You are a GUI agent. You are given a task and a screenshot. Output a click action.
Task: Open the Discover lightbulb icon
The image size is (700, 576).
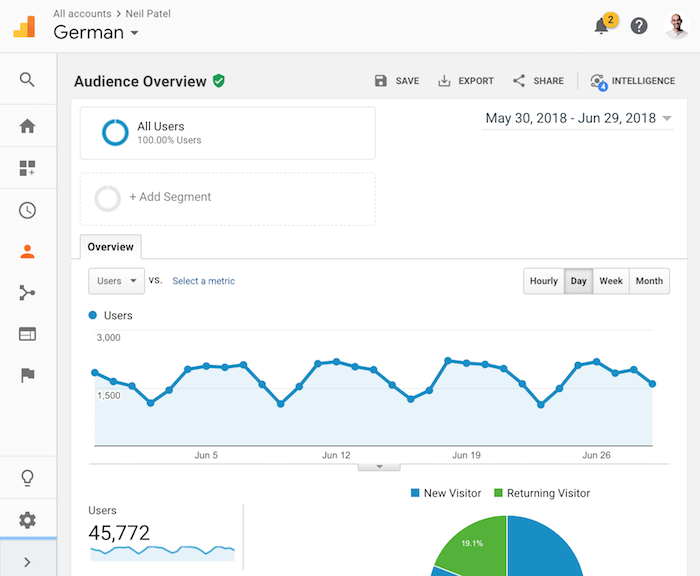click(27, 478)
